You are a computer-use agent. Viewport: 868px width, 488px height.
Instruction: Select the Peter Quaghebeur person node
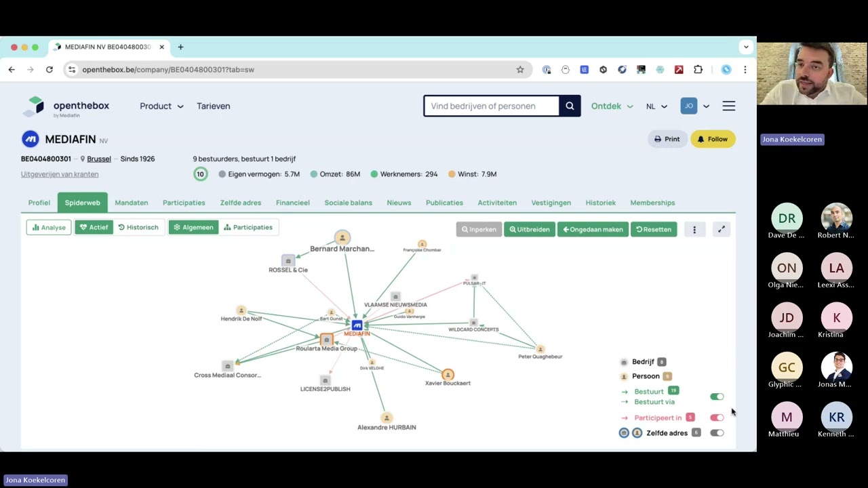click(x=540, y=349)
